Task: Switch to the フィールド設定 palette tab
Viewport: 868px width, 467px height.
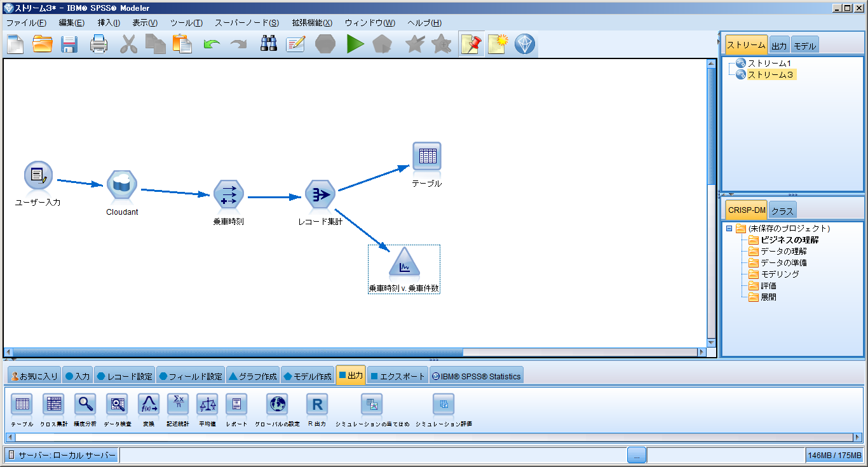Action: 190,376
